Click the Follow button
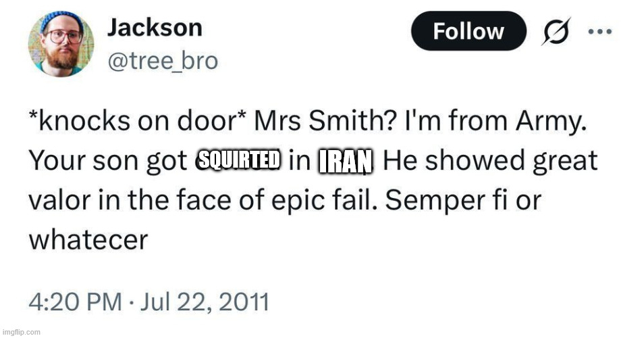Image resolution: width=644 pixels, height=338 pixels. coord(468,31)
